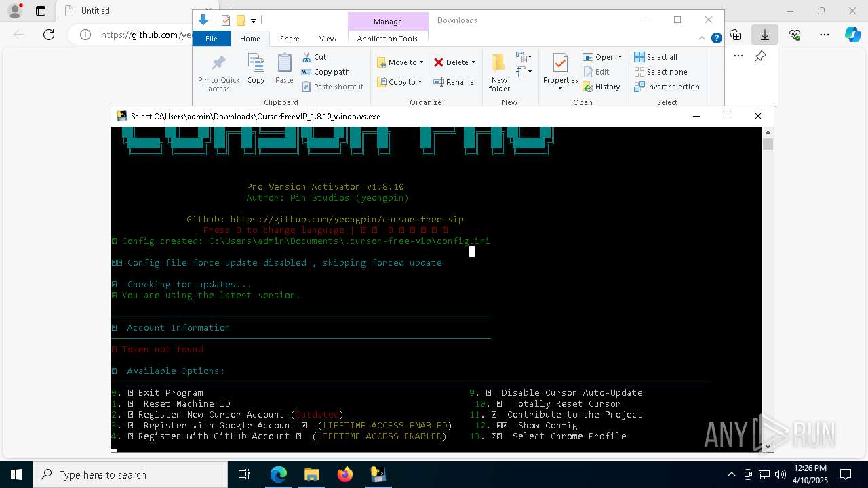Open Edge Settings and more menu
This screenshot has width=868, height=488.
(825, 35)
